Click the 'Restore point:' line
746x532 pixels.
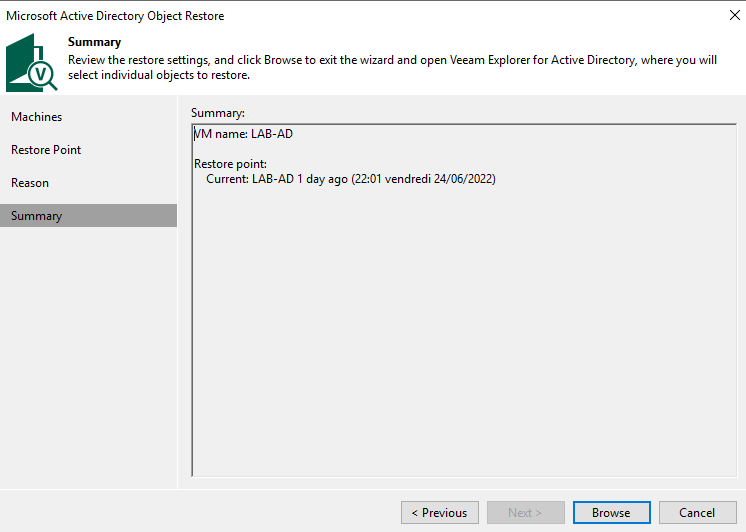tap(230, 164)
